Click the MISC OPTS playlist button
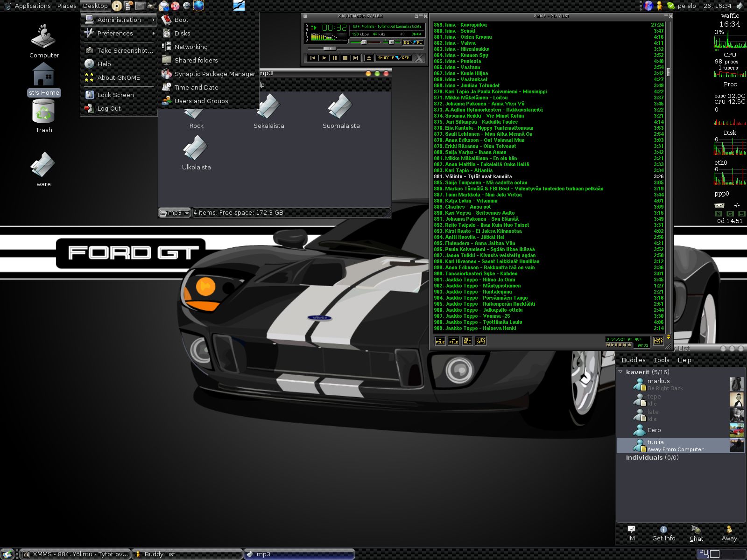 click(480, 341)
